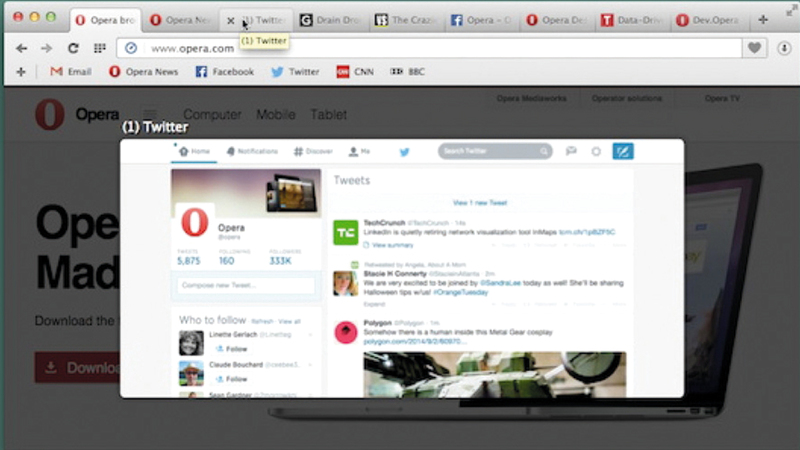Screen dimensions: 800x450
Task: Open the Mobile menu on Opera page
Action: point(276,115)
